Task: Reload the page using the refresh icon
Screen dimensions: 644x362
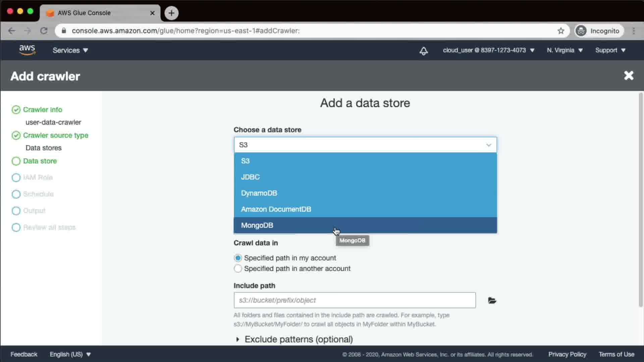Action: click(x=44, y=31)
